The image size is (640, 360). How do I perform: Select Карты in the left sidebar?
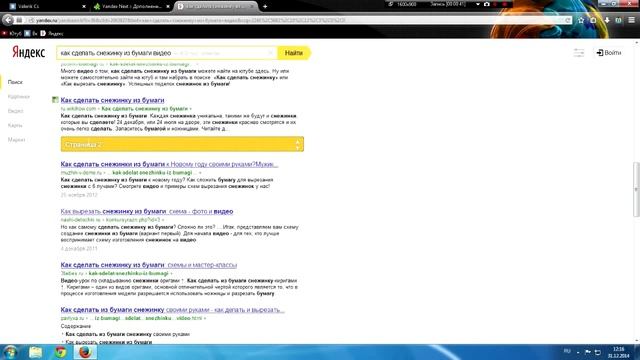point(15,125)
